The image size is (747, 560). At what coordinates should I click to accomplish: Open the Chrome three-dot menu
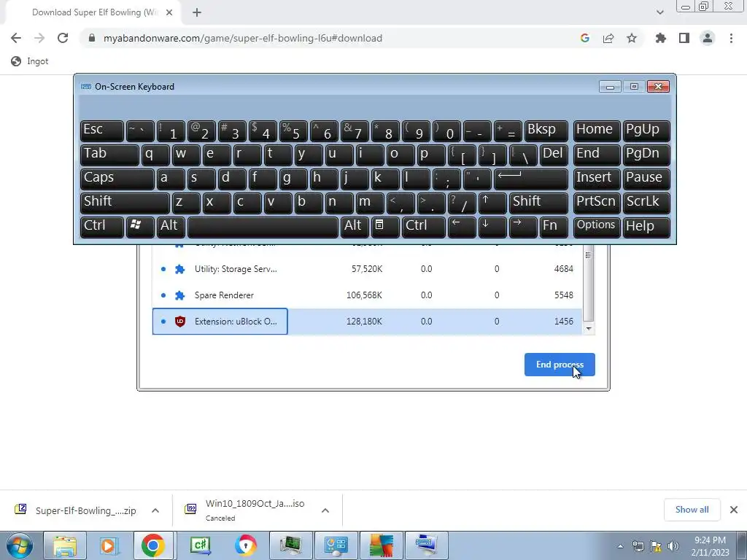pyautogui.click(x=731, y=38)
